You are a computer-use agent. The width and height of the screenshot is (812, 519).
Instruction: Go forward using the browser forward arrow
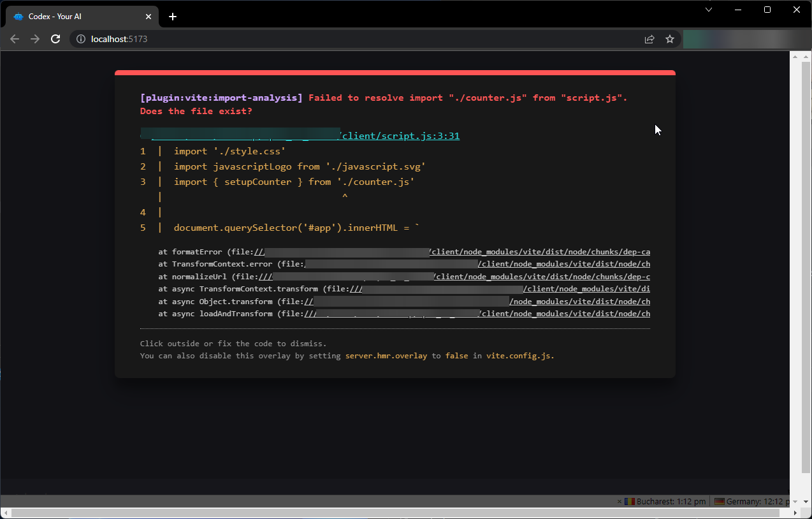[x=35, y=39]
